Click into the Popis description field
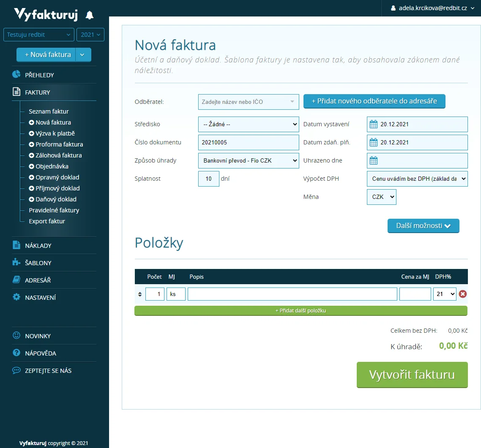Screen dimensions: 481x448 click(x=292, y=294)
